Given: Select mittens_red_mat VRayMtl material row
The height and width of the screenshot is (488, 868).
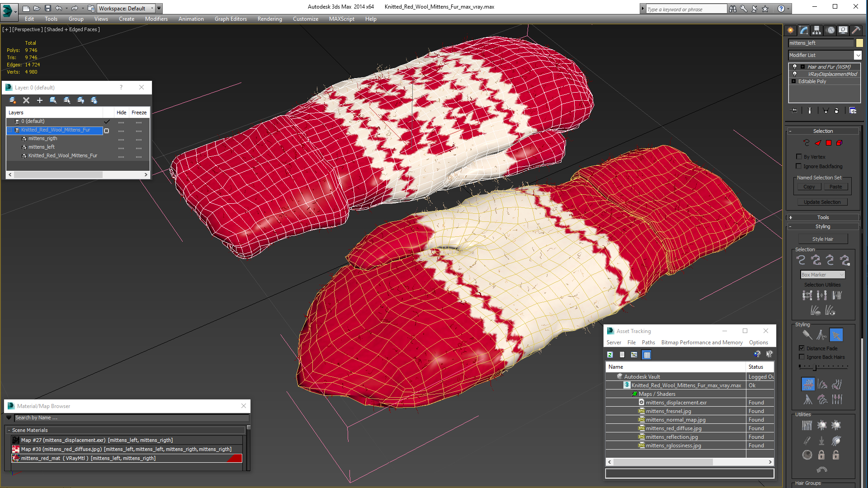Looking at the screenshot, I should (x=127, y=458).
